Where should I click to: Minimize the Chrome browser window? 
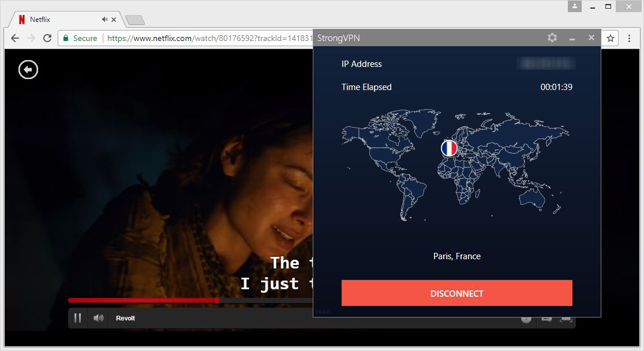[x=592, y=7]
